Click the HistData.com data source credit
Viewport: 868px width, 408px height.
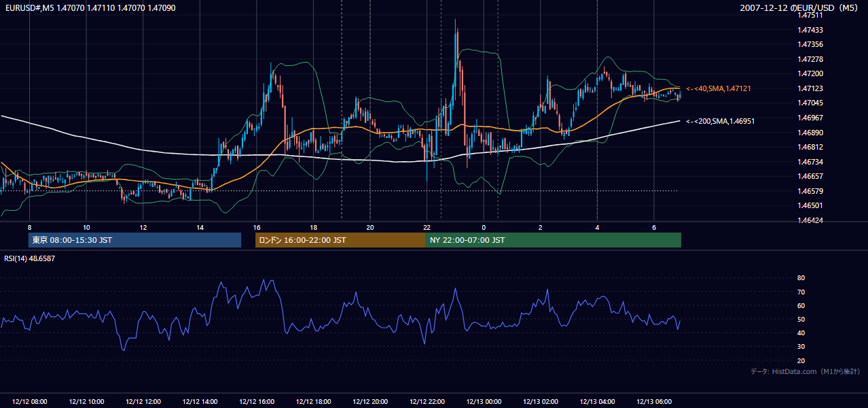(805, 371)
